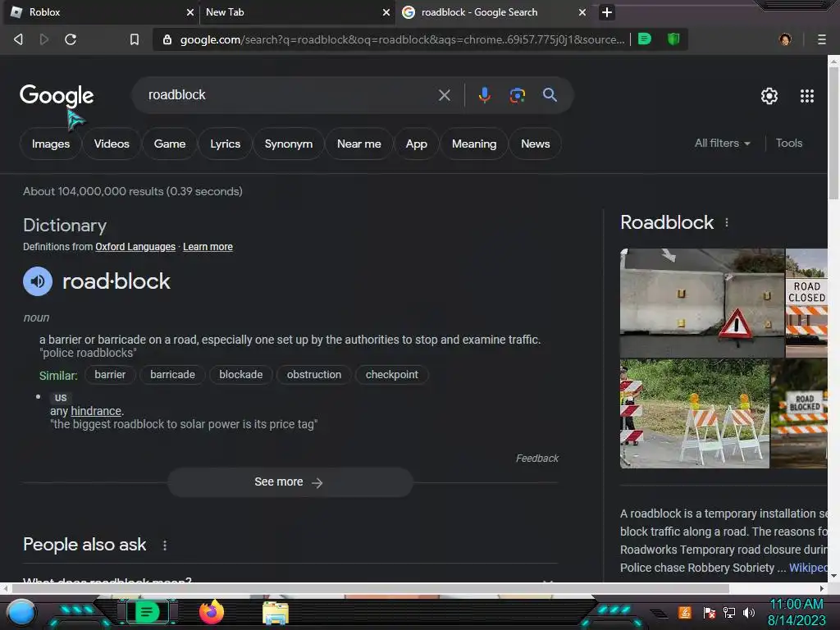Open a new tab with the plus button
Screen dimensions: 840x630
[606, 12]
